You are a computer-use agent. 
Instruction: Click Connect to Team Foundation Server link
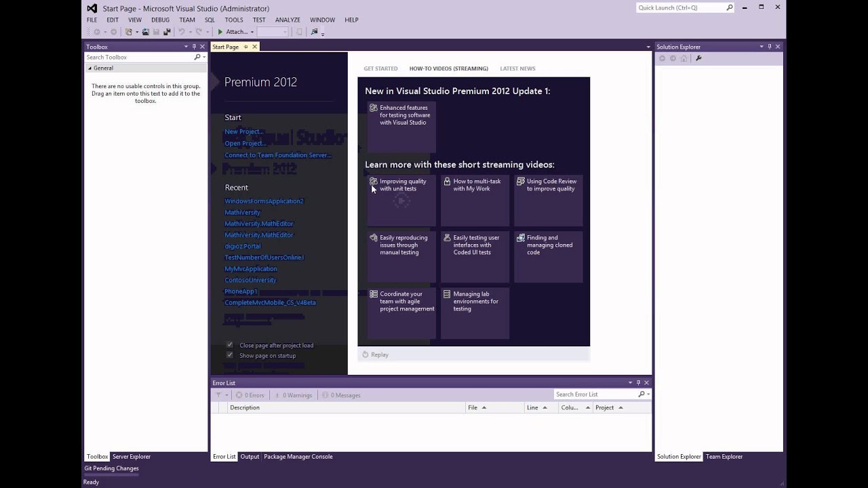click(278, 155)
